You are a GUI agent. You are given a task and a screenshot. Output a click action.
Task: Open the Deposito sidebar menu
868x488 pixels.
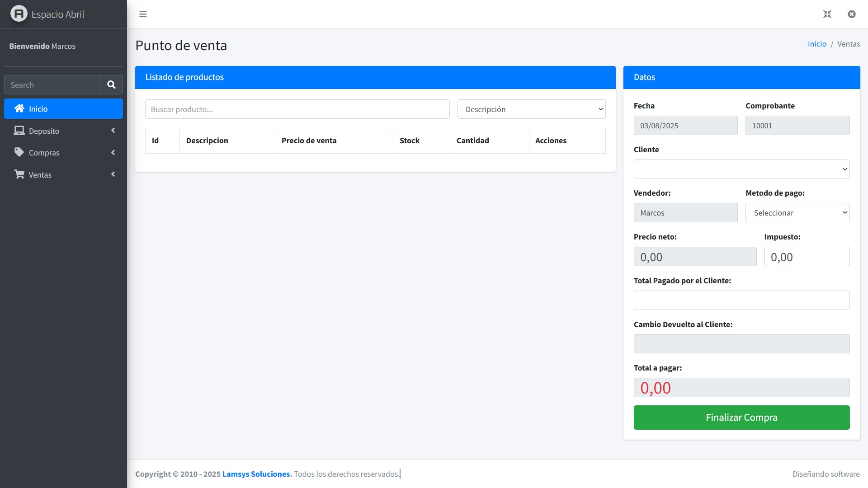[63, 131]
